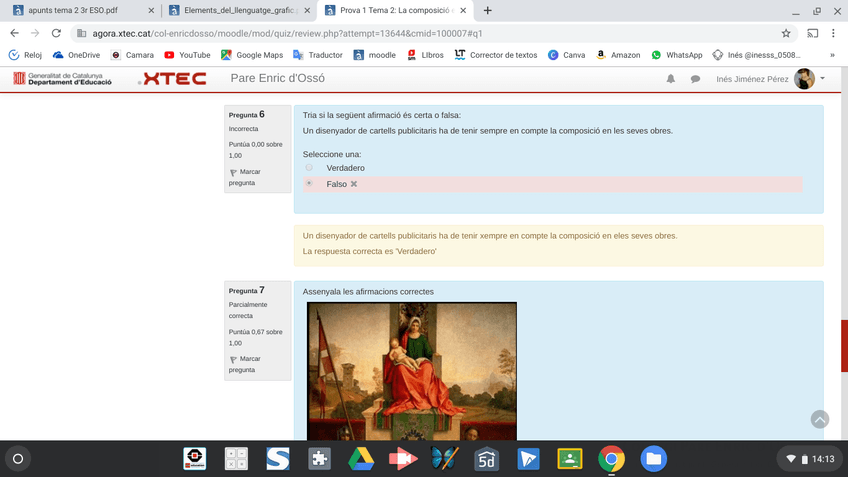This screenshot has width=848, height=477.
Task: Click Inés Jiménez Pérez profile picture
Action: click(804, 79)
